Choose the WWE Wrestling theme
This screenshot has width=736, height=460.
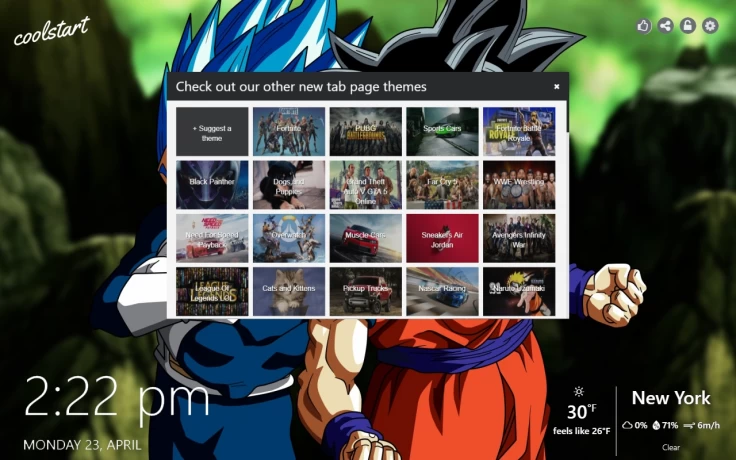coord(519,184)
